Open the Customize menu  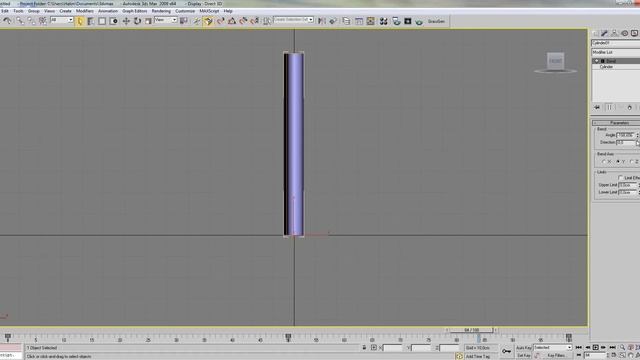[185, 11]
